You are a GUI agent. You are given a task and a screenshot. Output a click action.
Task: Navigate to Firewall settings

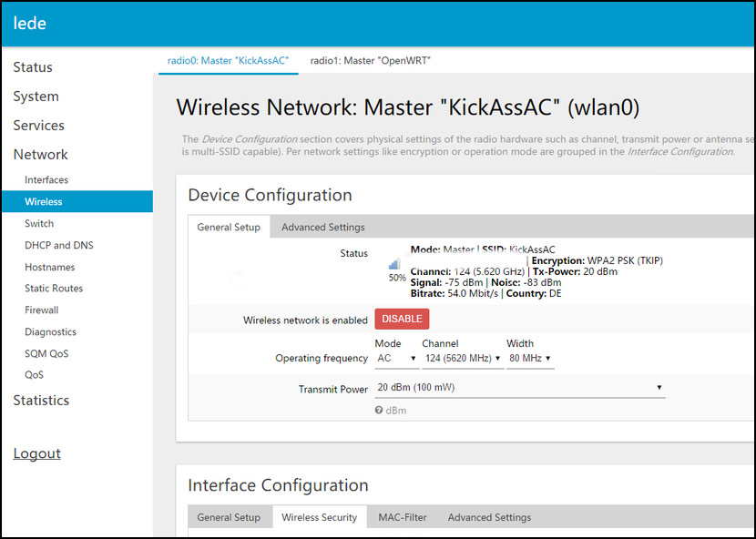[x=41, y=310]
